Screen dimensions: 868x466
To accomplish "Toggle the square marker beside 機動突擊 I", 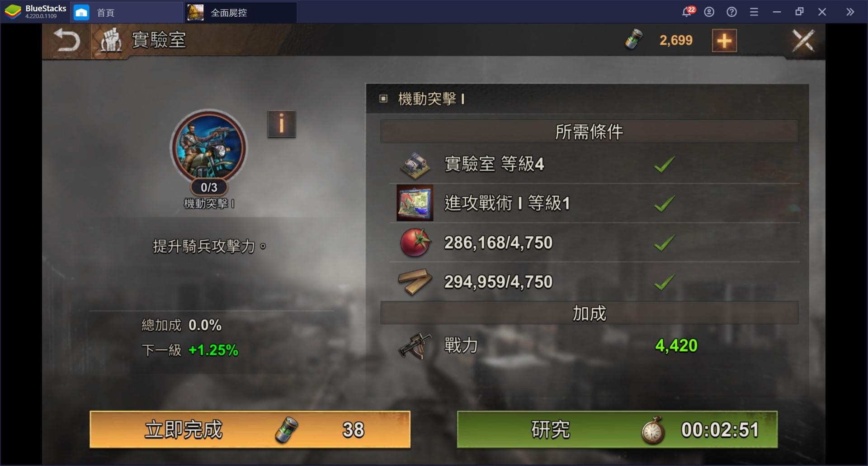I will pos(383,98).
